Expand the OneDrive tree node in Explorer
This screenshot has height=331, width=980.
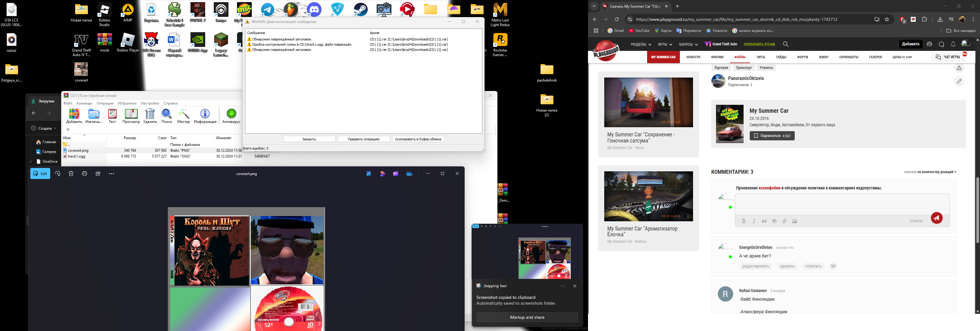[x=31, y=162]
